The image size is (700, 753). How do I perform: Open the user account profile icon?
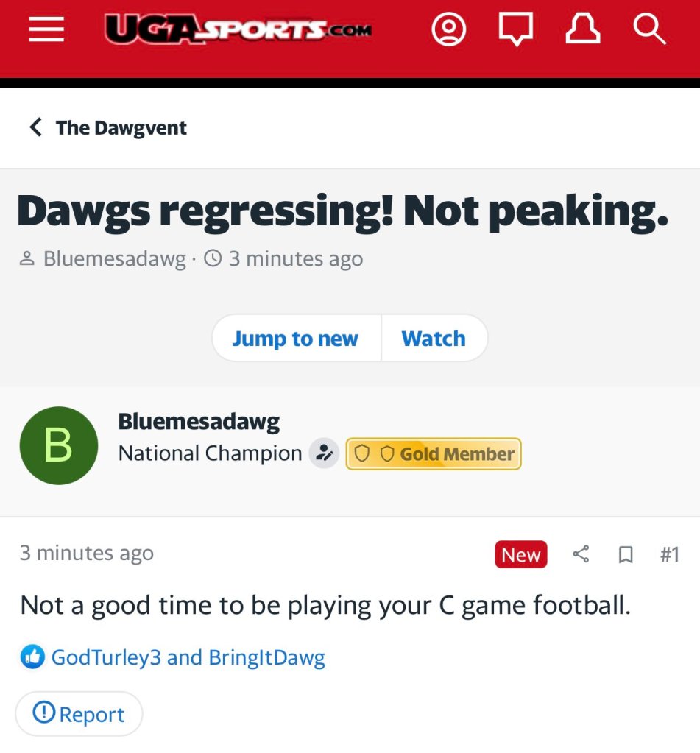point(449,30)
